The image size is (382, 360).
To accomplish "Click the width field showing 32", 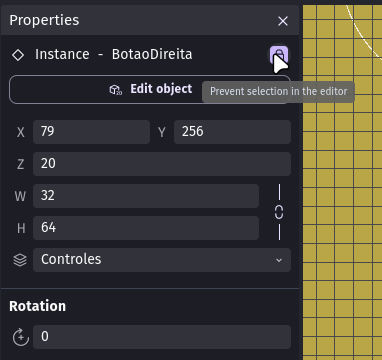I will [146, 196].
